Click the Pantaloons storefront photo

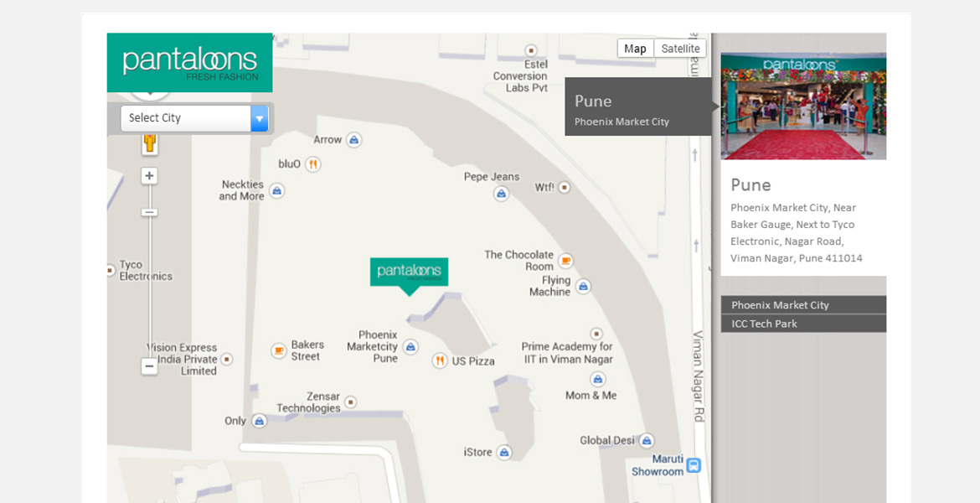tap(802, 106)
